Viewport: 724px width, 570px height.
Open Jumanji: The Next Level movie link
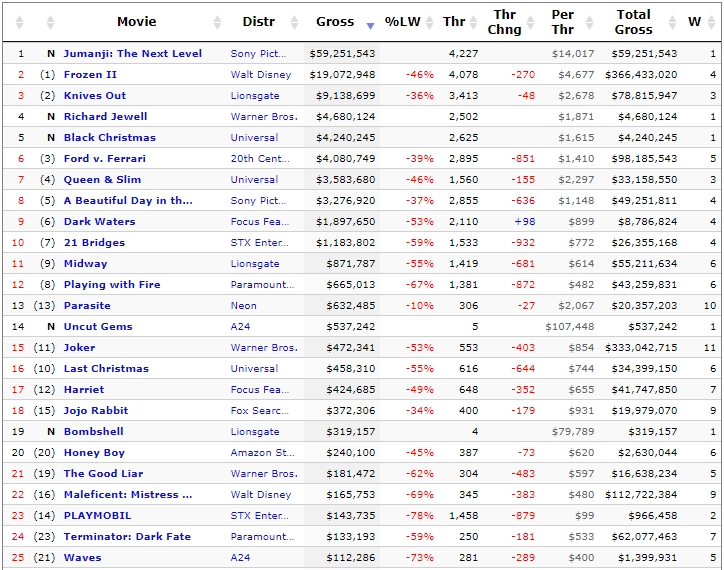(133, 54)
